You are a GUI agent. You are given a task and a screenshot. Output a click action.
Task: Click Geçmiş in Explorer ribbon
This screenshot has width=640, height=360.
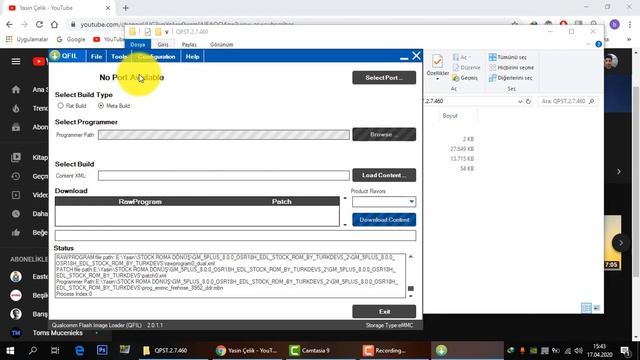[465, 78]
